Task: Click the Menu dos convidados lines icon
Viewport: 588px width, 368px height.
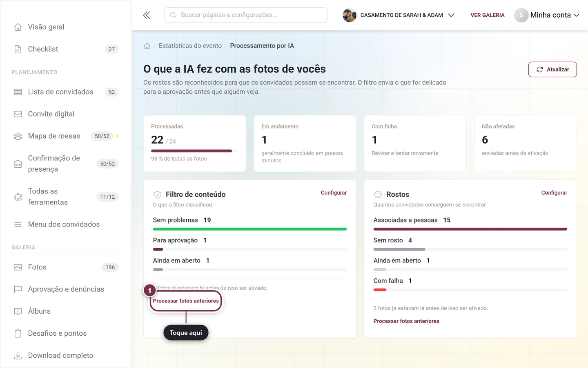Action: click(18, 224)
